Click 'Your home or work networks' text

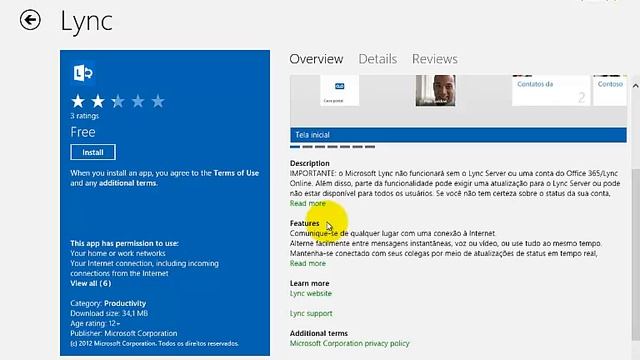click(118, 253)
